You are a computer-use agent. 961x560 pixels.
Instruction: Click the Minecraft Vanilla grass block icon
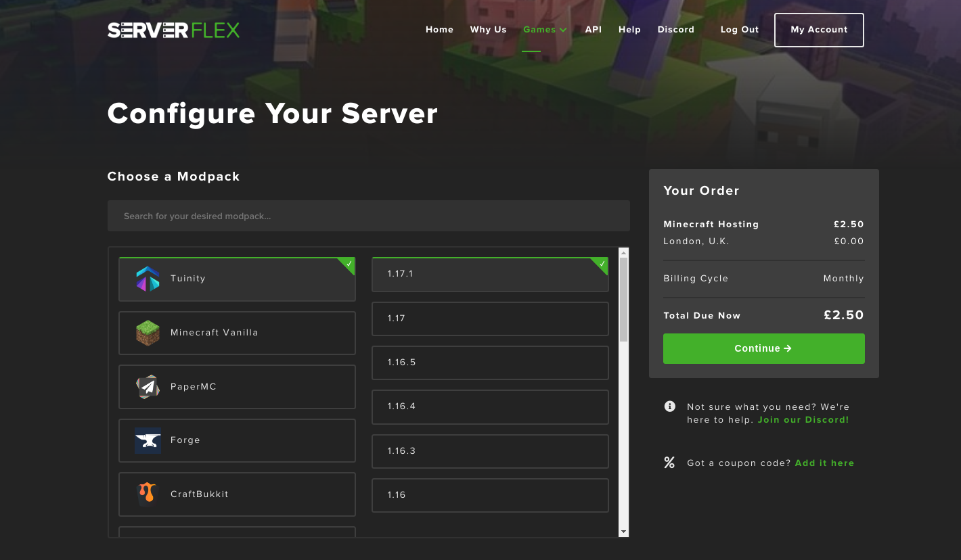click(x=148, y=333)
